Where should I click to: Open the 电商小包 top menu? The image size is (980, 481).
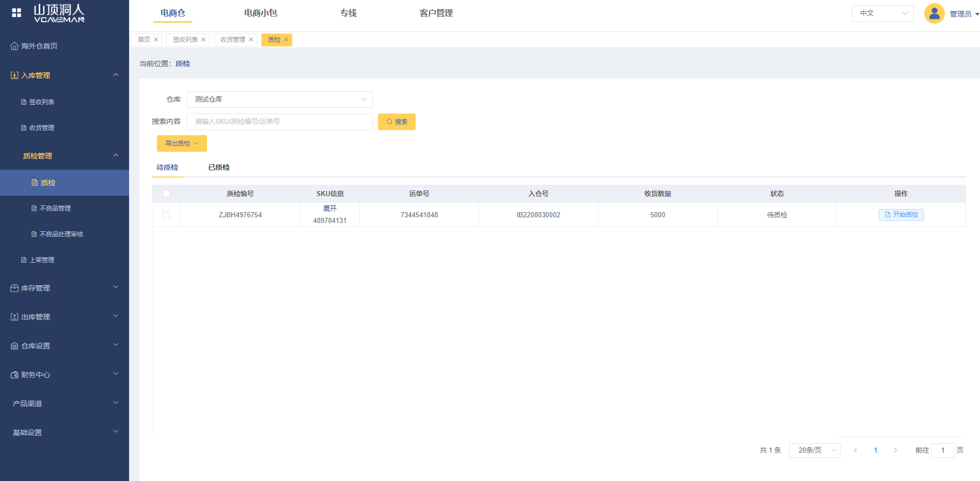point(260,13)
